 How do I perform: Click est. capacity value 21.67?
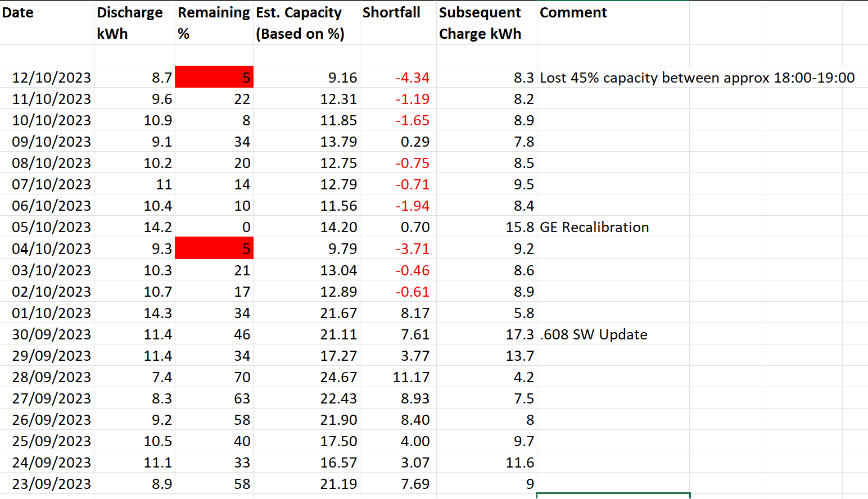(306, 313)
